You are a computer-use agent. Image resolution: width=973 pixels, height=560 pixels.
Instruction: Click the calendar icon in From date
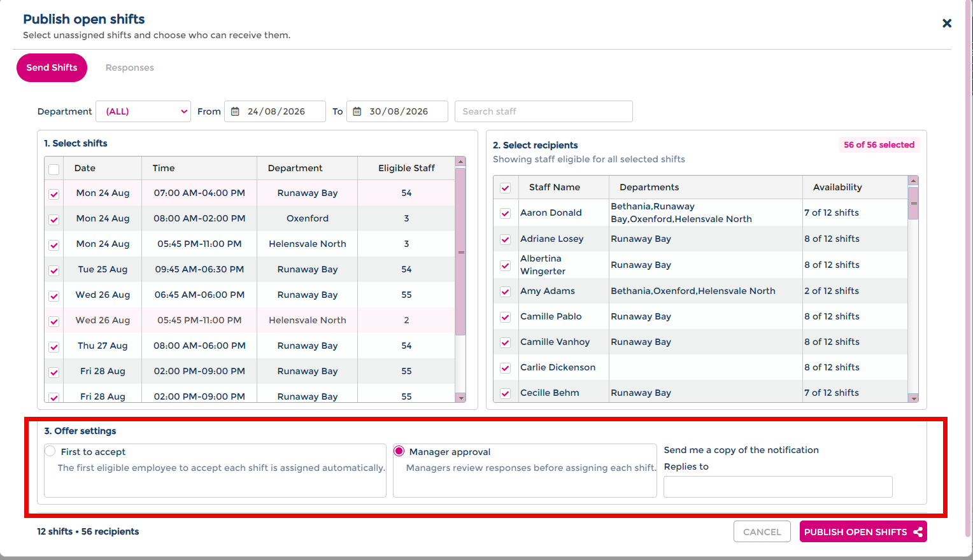tap(235, 111)
